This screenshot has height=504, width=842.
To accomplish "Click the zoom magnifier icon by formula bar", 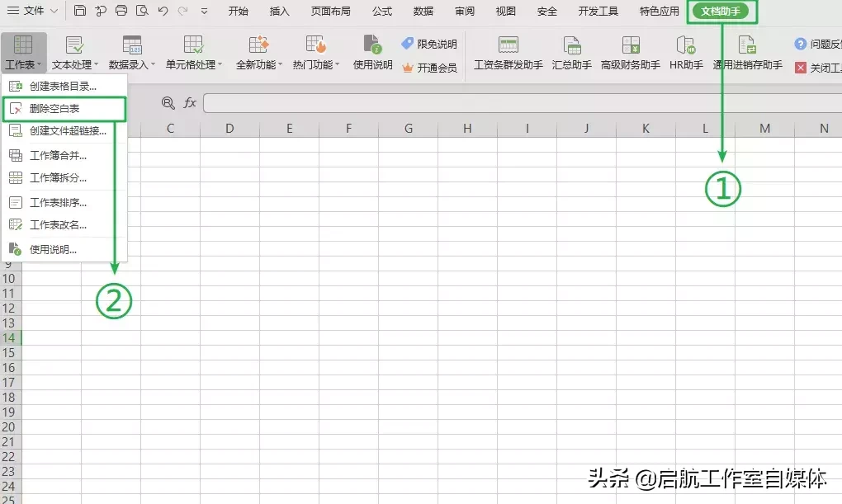I will point(168,103).
